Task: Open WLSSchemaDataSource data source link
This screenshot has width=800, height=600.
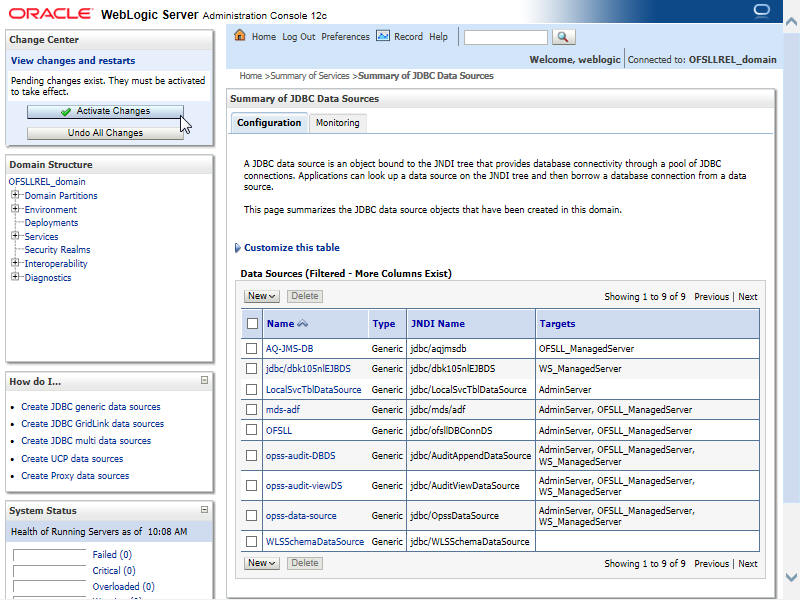Action: pos(315,542)
